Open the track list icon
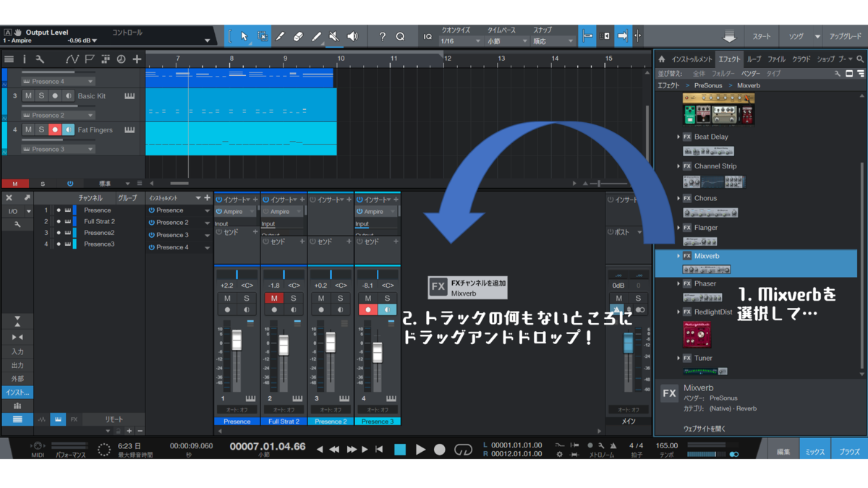This screenshot has width=868, height=488. click(9, 59)
